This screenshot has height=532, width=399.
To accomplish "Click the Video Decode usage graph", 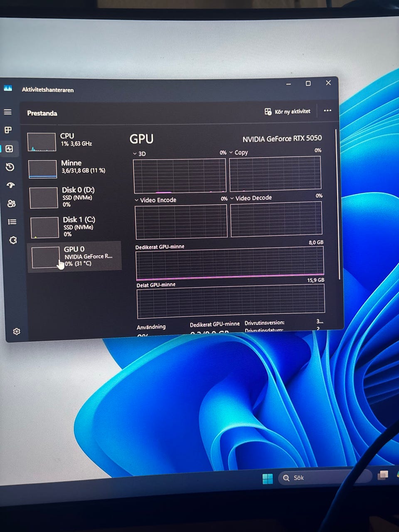I will coord(276,219).
